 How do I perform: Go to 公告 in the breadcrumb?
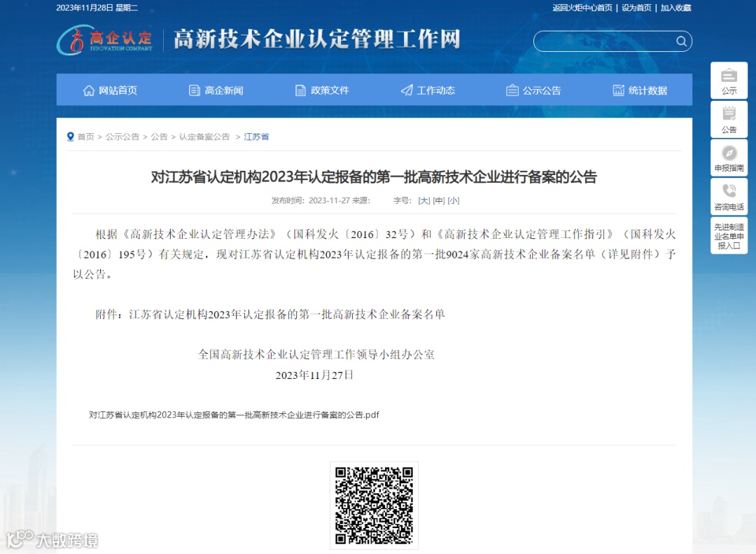tap(159, 137)
